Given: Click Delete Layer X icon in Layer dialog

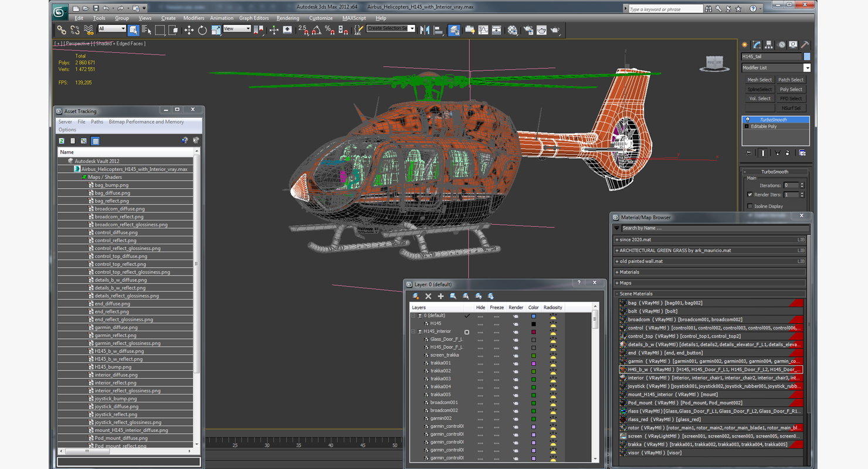Looking at the screenshot, I should [428, 296].
